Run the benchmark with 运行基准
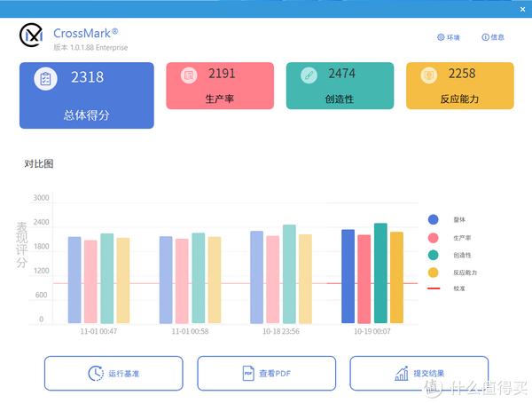Viewport: 532px width, 403px height. (113, 373)
